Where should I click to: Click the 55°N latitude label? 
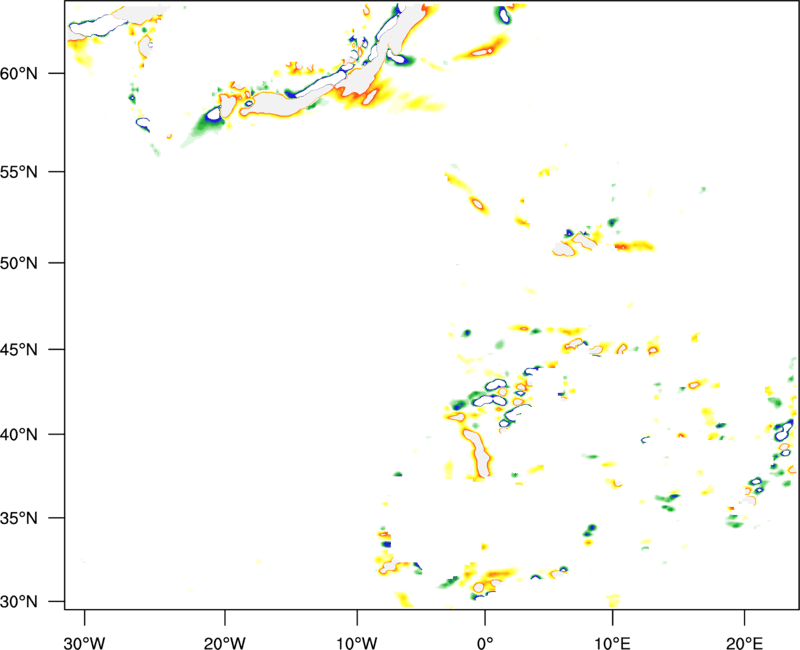19,172
